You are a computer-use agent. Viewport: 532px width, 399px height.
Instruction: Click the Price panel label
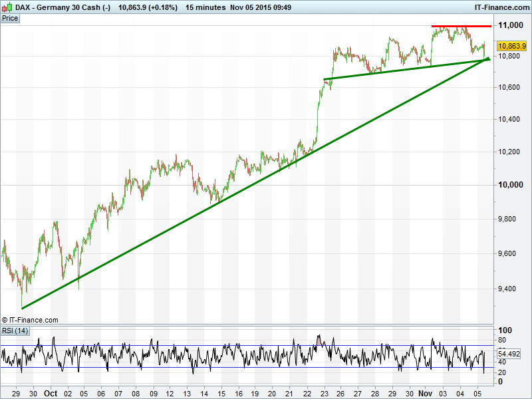pyautogui.click(x=10, y=19)
